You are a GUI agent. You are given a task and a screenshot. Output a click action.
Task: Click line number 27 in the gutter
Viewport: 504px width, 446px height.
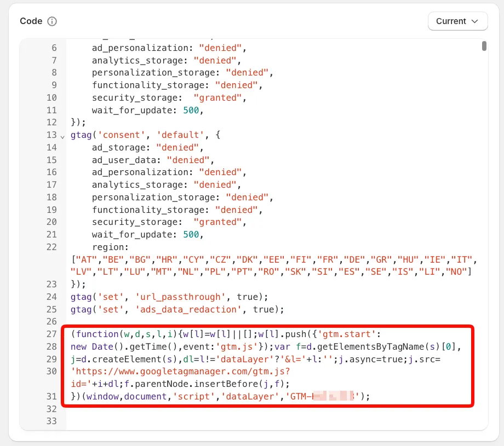click(x=51, y=334)
